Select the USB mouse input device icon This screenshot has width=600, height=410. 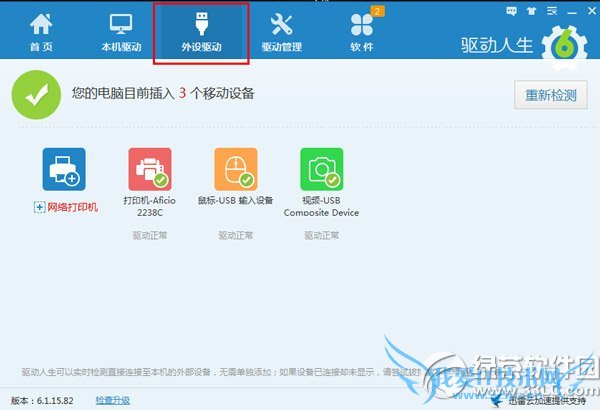click(x=236, y=169)
